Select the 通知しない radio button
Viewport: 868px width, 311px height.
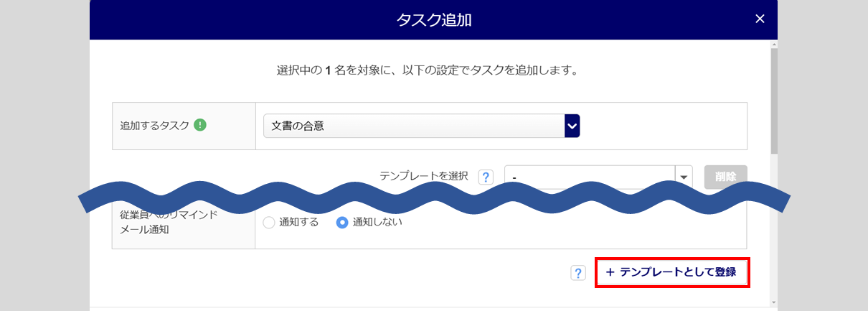342,223
